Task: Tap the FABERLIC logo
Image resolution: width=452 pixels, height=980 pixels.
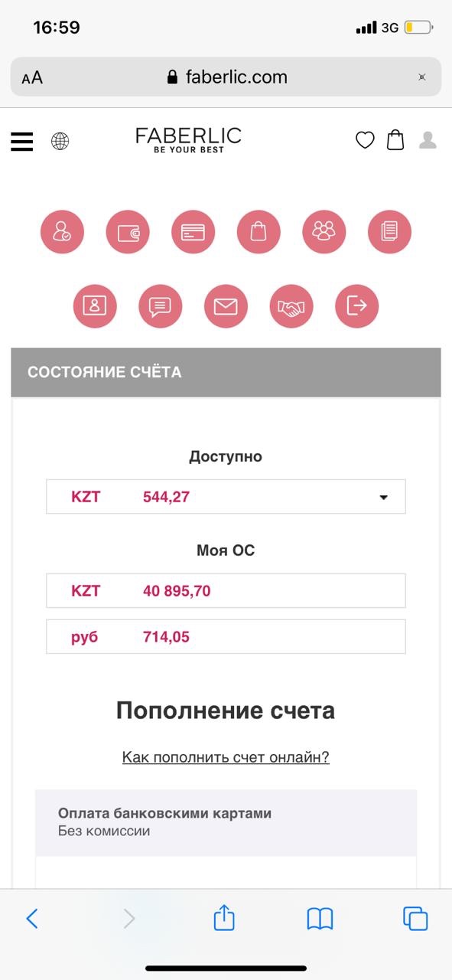Action: [x=188, y=140]
